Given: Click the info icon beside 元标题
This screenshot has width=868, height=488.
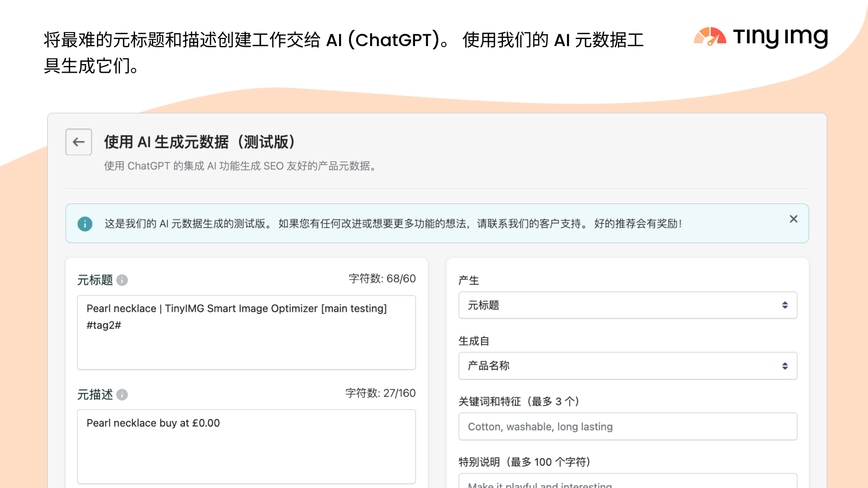Looking at the screenshot, I should coord(122,280).
